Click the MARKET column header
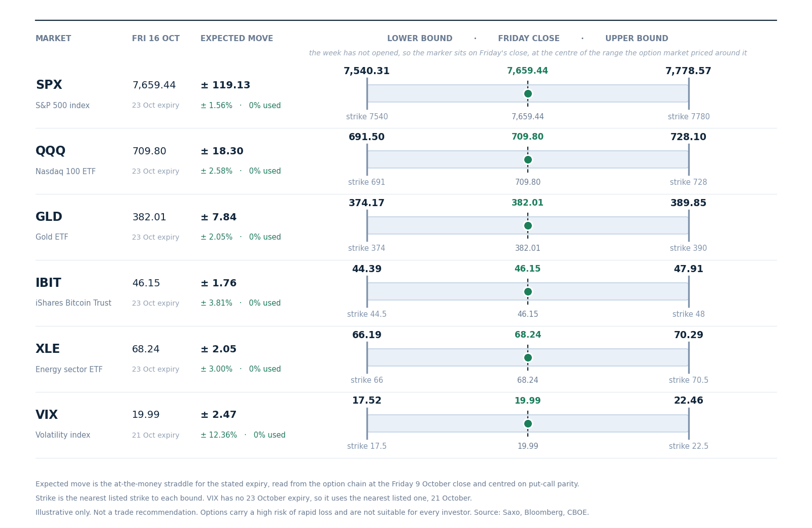 click(x=53, y=39)
